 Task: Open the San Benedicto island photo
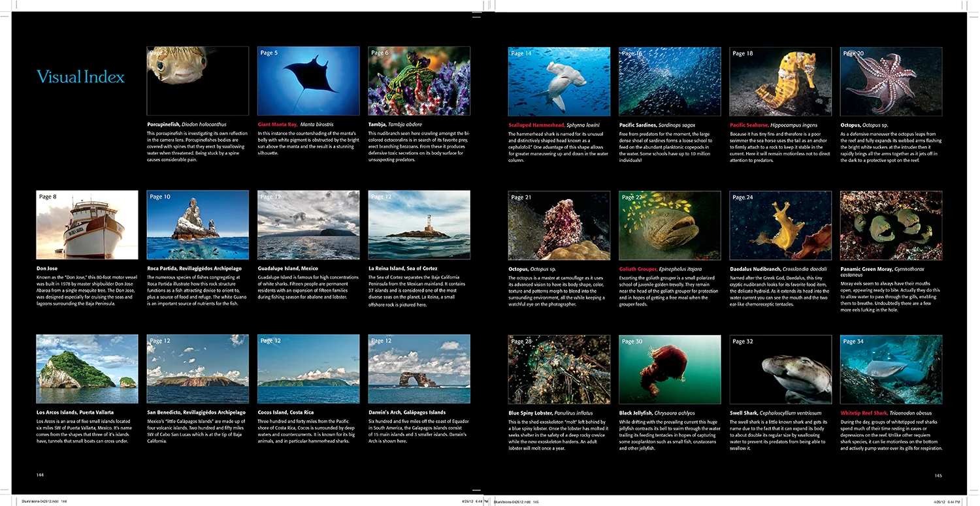tap(198, 369)
